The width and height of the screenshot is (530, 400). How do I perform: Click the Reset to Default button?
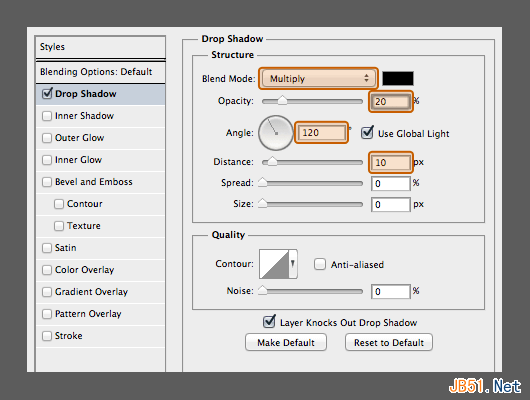coord(389,343)
